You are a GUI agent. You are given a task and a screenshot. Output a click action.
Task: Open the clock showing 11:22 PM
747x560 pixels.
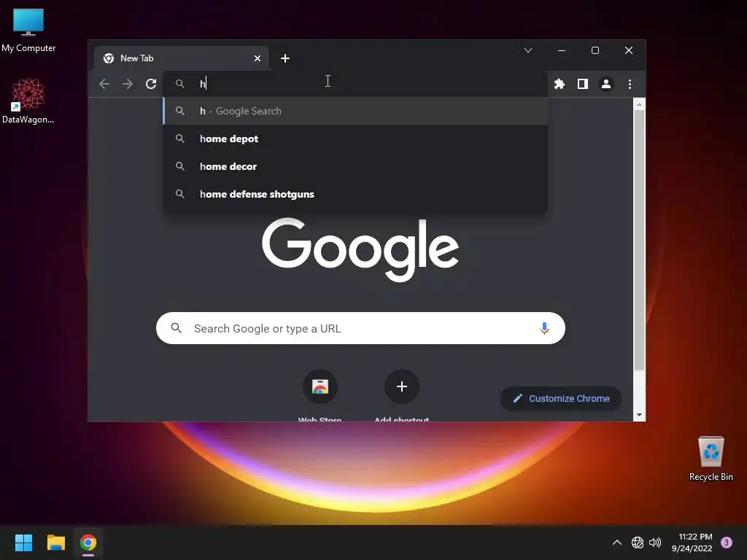pos(692,542)
